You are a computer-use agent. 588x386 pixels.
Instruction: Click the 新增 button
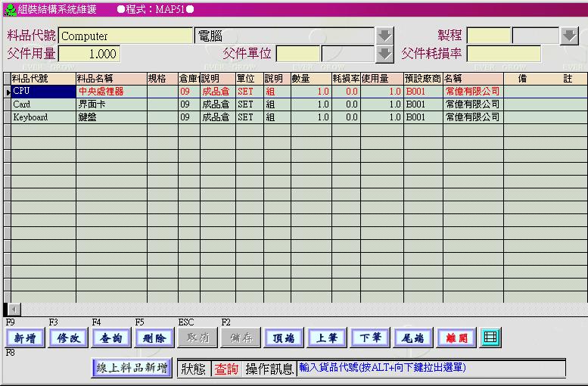click(x=24, y=338)
